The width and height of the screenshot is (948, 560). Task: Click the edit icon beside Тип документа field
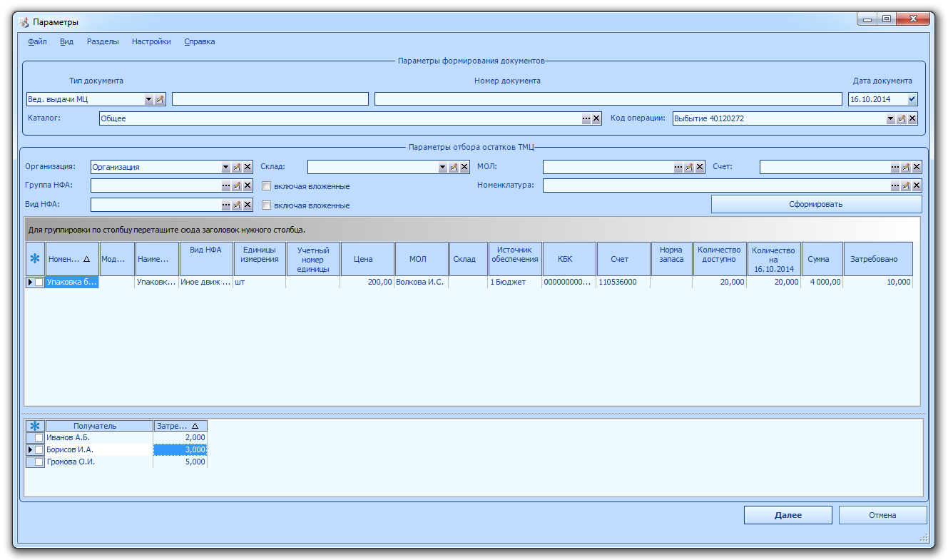click(x=160, y=100)
